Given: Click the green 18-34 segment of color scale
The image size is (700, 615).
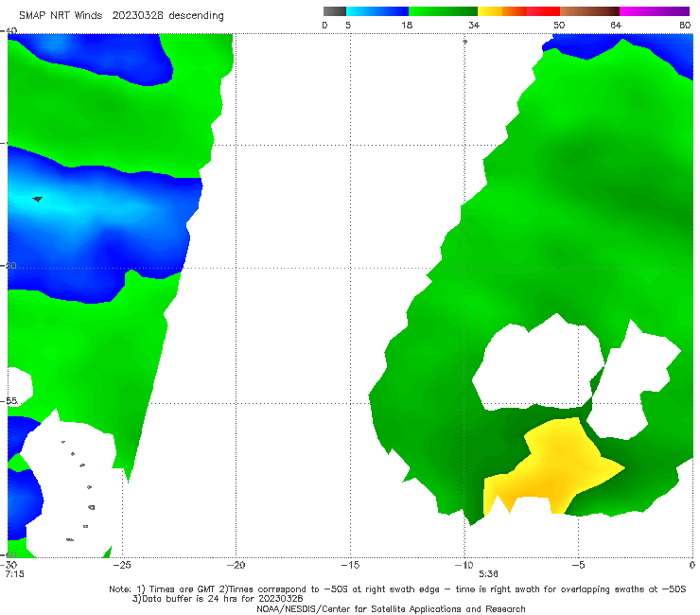Looking at the screenshot, I should 443,11.
